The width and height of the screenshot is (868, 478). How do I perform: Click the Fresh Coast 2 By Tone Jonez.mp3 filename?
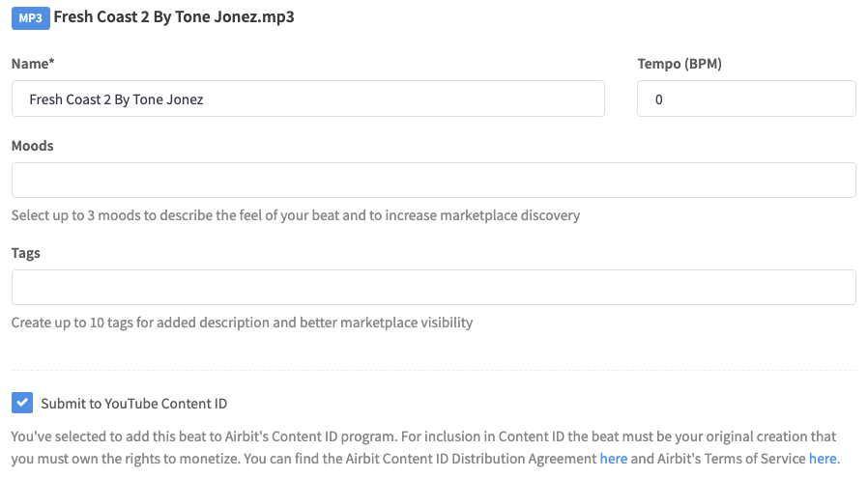click(174, 17)
